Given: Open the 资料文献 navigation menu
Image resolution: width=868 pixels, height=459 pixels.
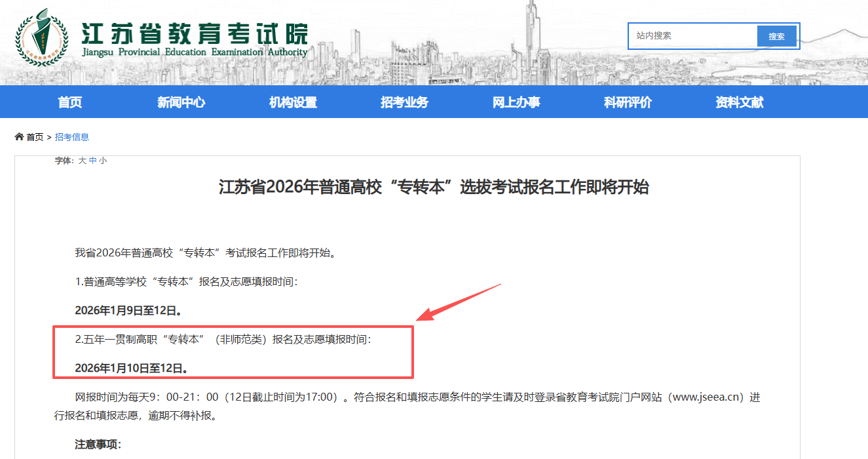Looking at the screenshot, I should click(740, 102).
